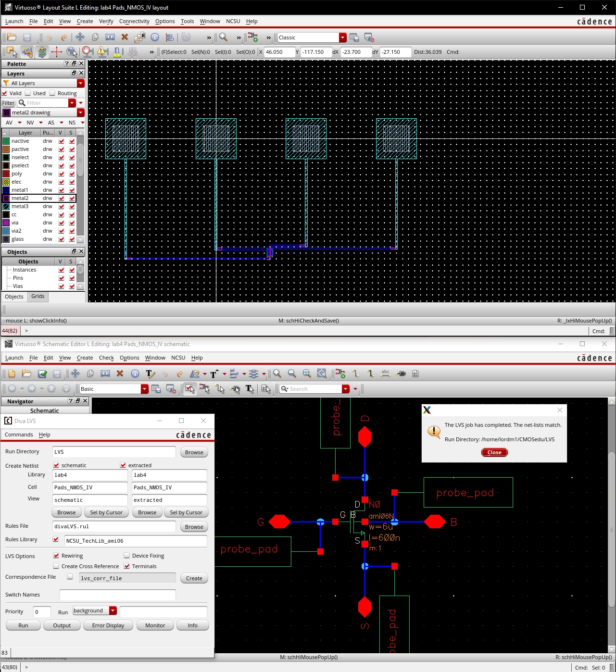Image resolution: width=616 pixels, height=672 pixels.
Task: Click the Run Directory input field
Action: click(114, 452)
